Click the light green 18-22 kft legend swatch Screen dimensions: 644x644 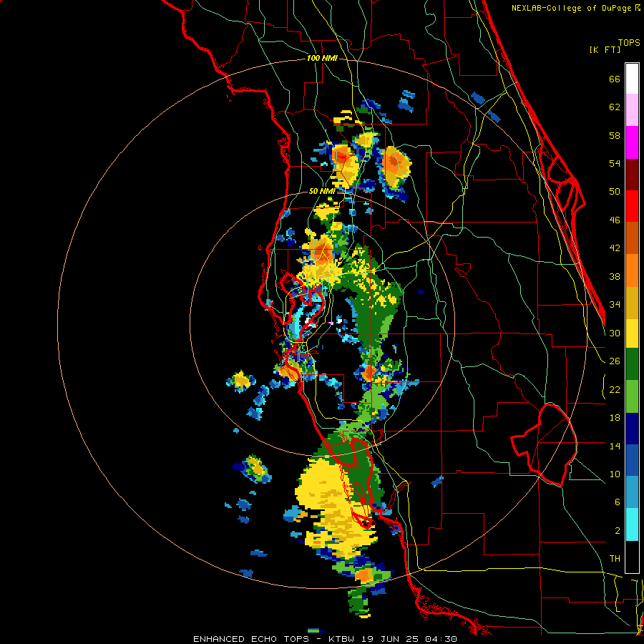pyautogui.click(x=632, y=396)
